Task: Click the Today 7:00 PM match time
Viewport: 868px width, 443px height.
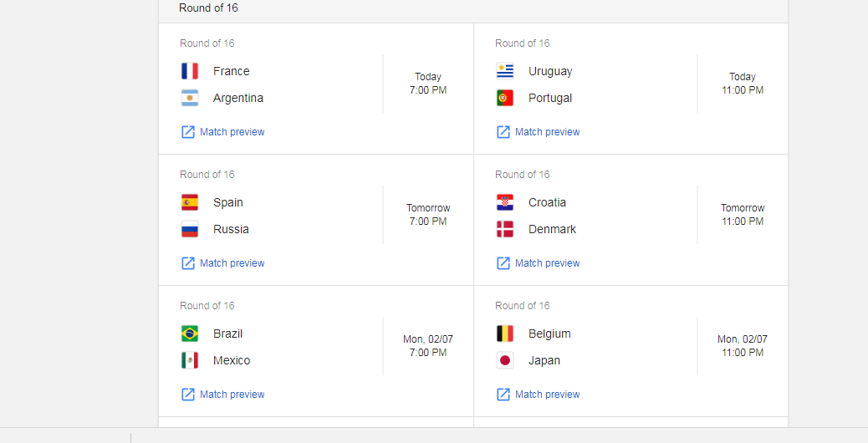Action: click(x=428, y=84)
